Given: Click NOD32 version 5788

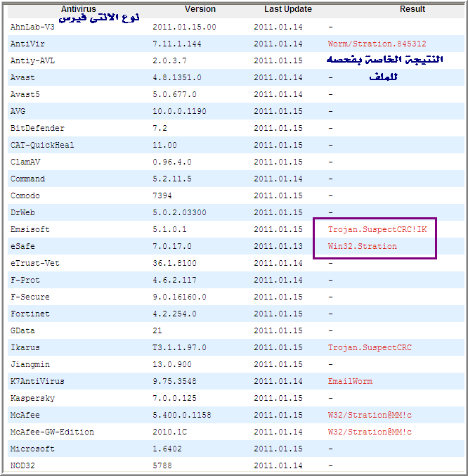Looking at the screenshot, I should [162, 465].
